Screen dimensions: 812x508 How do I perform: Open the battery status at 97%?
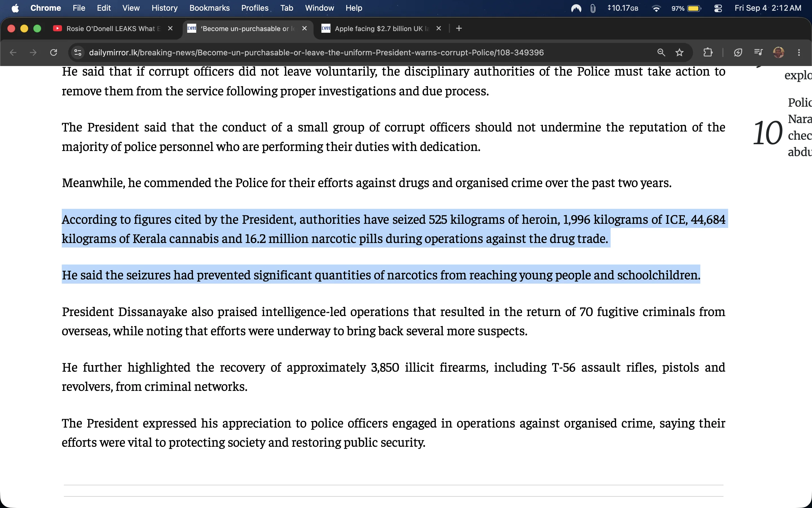(686, 8)
